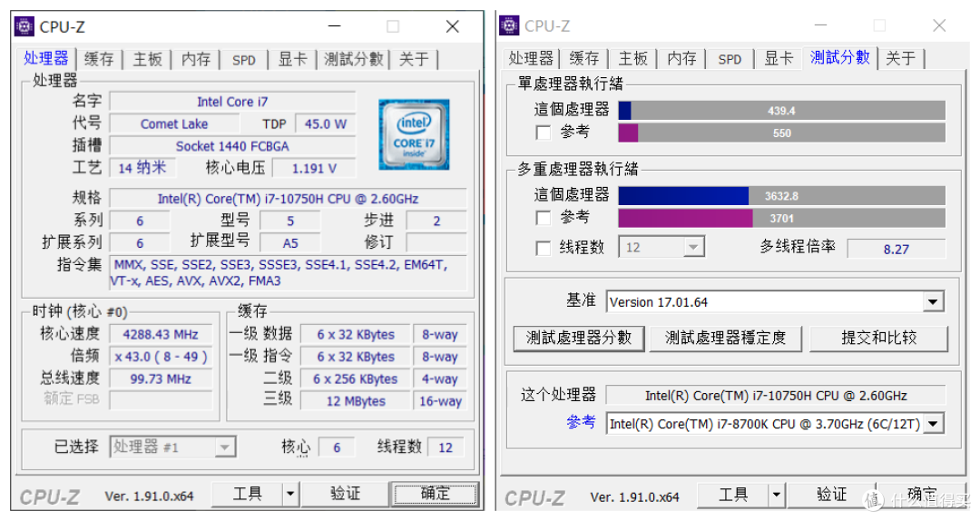
Task: Open 測試分數 tab in left window
Action: coord(353,59)
